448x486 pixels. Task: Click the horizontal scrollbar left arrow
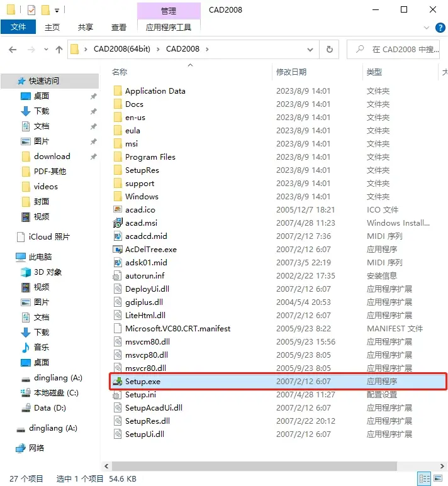pos(107,466)
